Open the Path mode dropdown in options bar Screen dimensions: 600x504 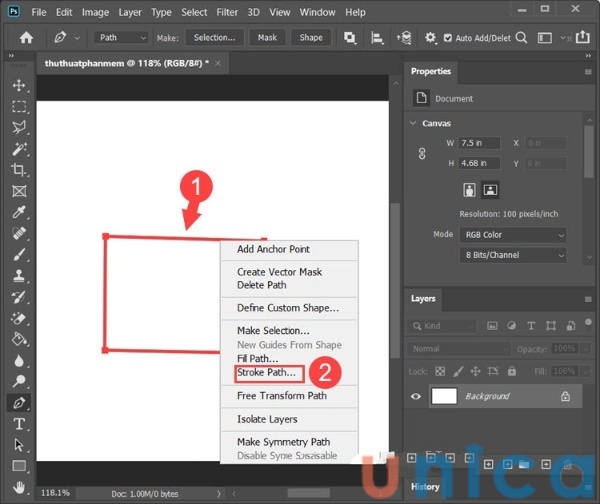pyautogui.click(x=122, y=38)
